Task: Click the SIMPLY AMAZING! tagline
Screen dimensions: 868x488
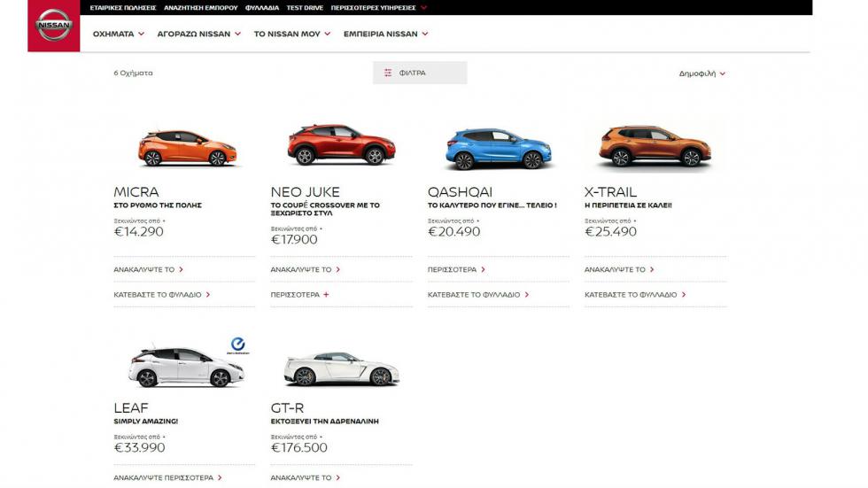Action: pyautogui.click(x=145, y=422)
